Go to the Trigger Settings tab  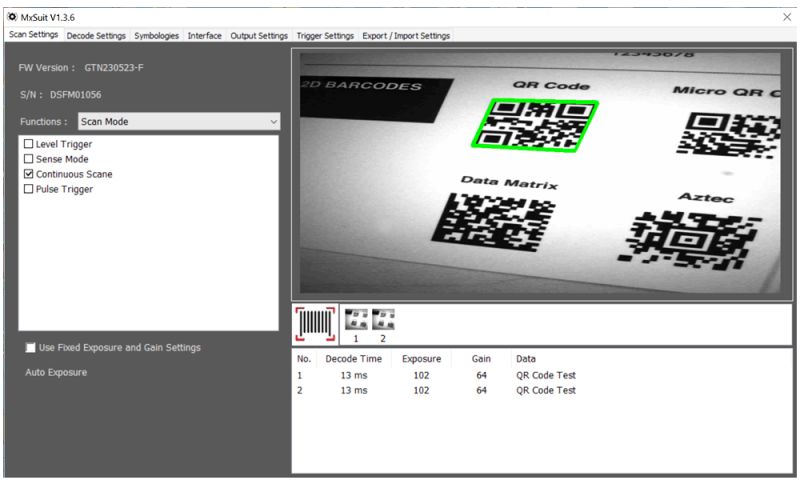(x=325, y=36)
